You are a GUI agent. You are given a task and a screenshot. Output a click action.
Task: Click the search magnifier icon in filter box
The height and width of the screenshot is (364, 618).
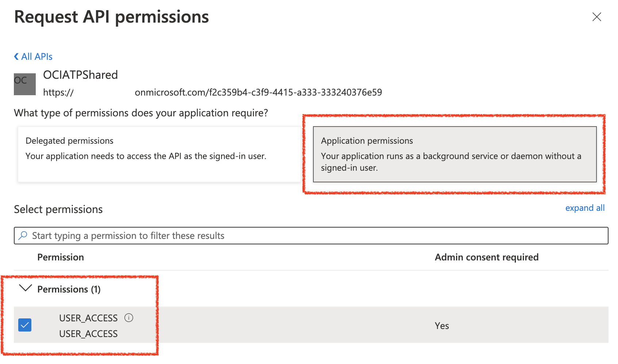pos(23,236)
